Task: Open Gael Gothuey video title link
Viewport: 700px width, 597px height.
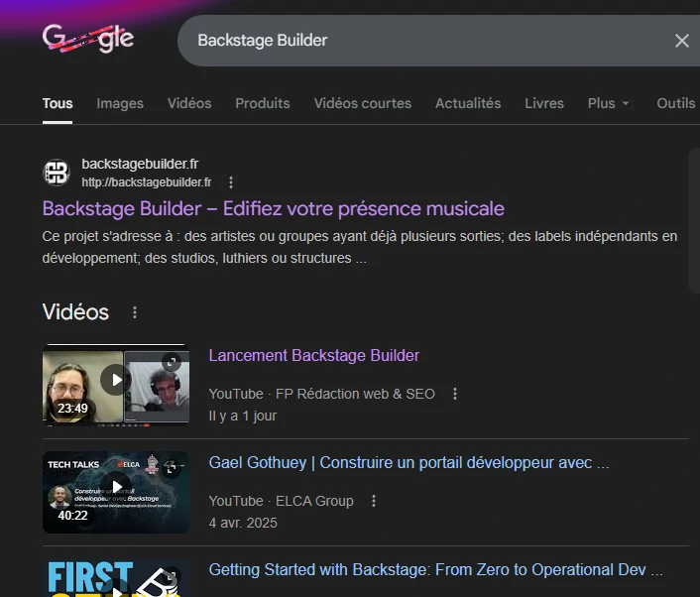Action: tap(408, 463)
